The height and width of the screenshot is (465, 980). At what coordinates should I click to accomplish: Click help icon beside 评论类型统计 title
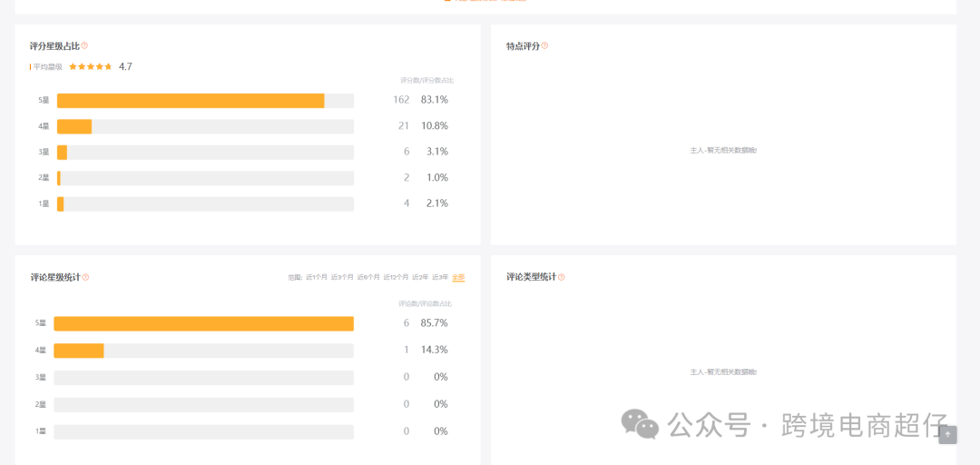pos(562,277)
